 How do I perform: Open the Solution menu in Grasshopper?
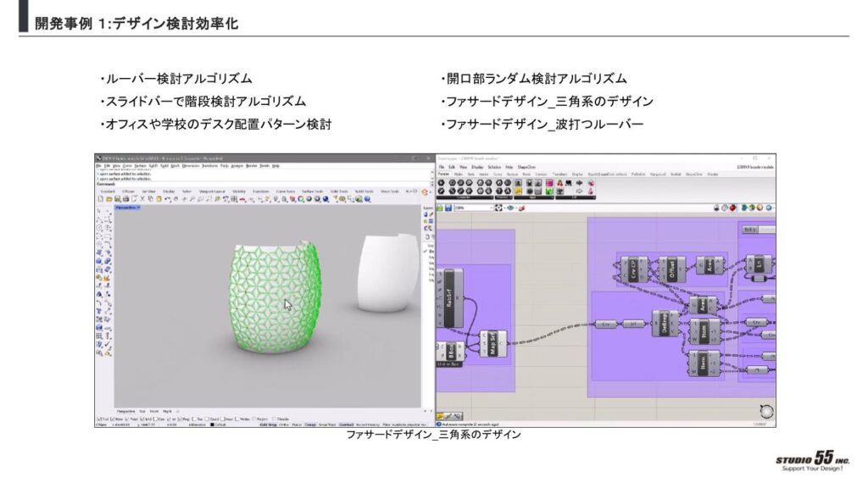pyautogui.click(x=494, y=167)
